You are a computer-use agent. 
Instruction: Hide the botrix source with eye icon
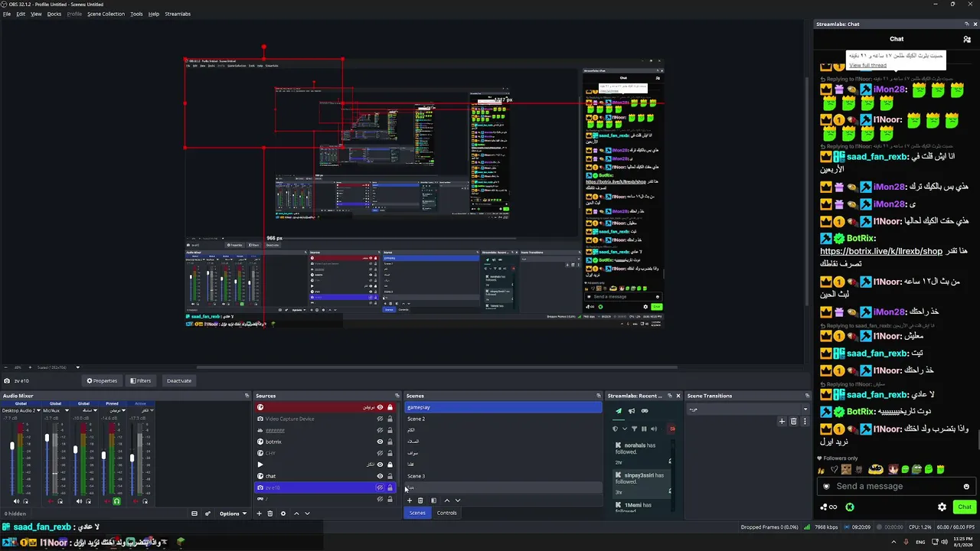coord(380,442)
